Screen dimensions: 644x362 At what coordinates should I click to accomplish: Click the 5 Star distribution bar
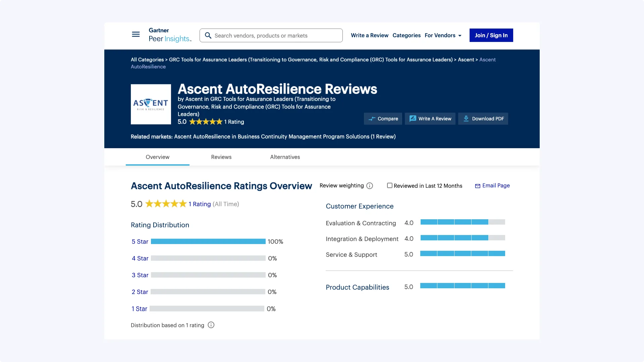pyautogui.click(x=208, y=242)
